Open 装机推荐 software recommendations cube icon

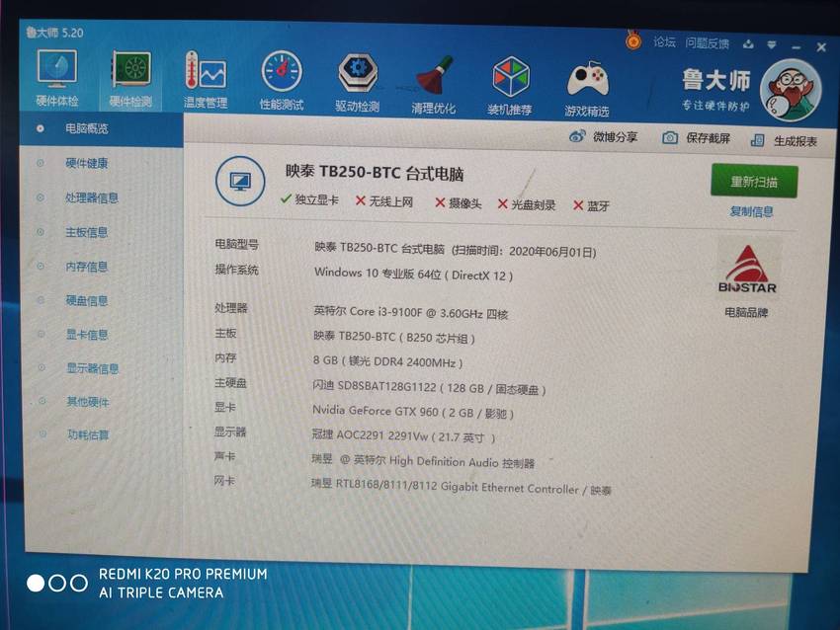pyautogui.click(x=510, y=86)
